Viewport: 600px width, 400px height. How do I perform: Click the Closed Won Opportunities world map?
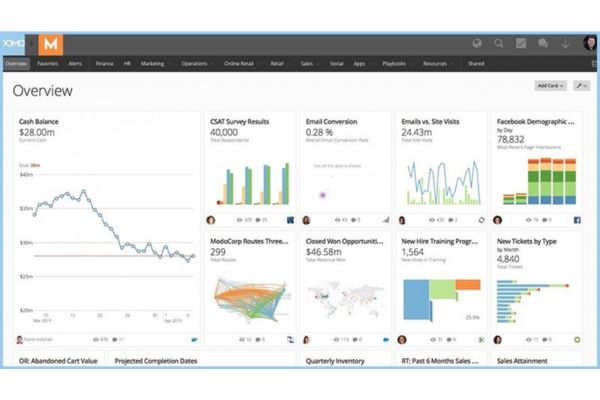tap(346, 299)
